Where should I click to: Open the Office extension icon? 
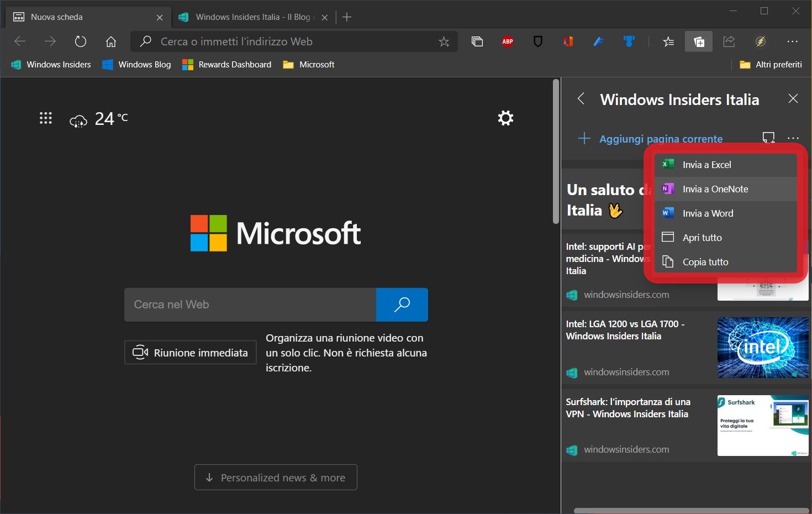click(568, 41)
